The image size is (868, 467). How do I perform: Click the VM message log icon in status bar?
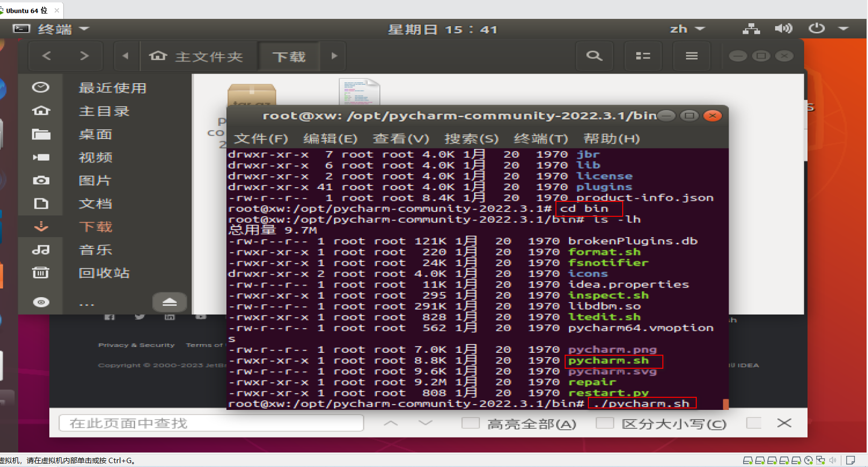[851, 460]
